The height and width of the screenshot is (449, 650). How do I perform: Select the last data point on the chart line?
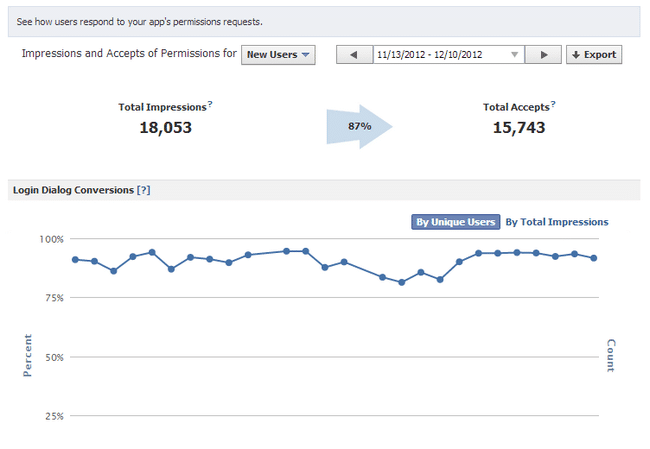[594, 258]
